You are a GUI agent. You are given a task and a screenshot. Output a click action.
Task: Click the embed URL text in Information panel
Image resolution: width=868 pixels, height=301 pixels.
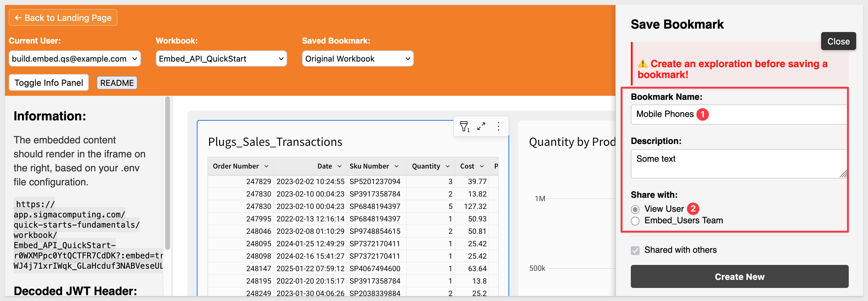tap(88, 235)
